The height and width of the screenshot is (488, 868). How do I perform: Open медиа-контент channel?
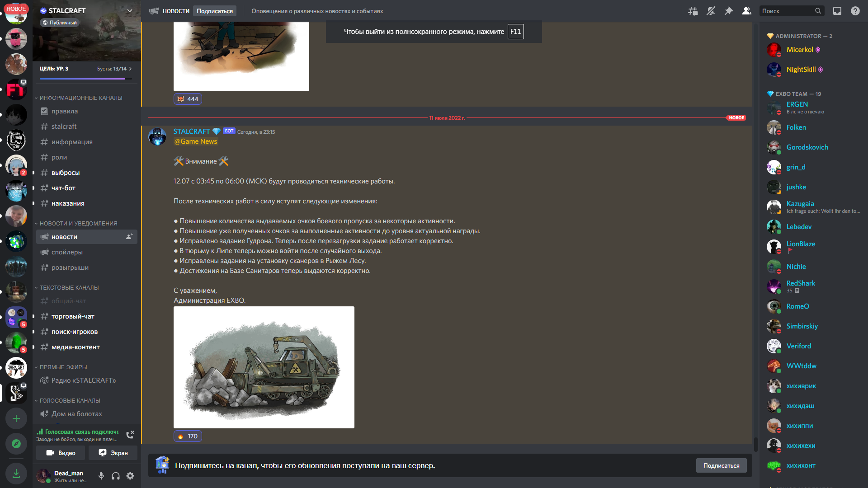click(87, 347)
